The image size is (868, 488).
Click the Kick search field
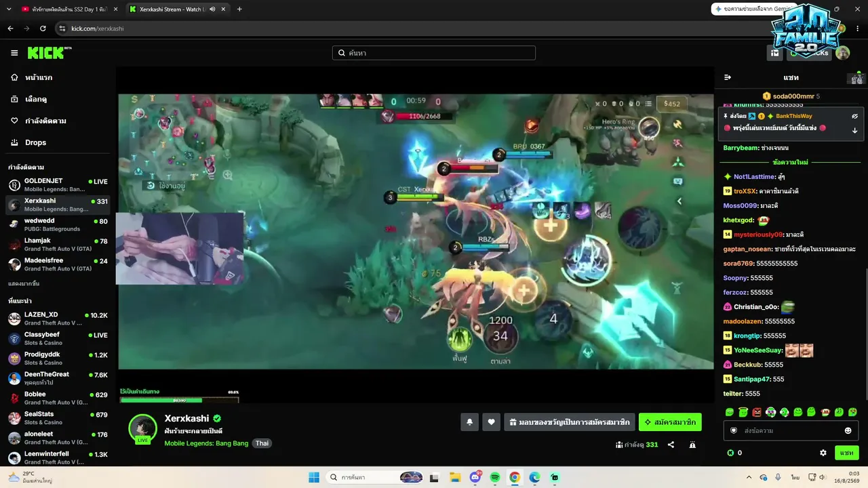tap(434, 53)
